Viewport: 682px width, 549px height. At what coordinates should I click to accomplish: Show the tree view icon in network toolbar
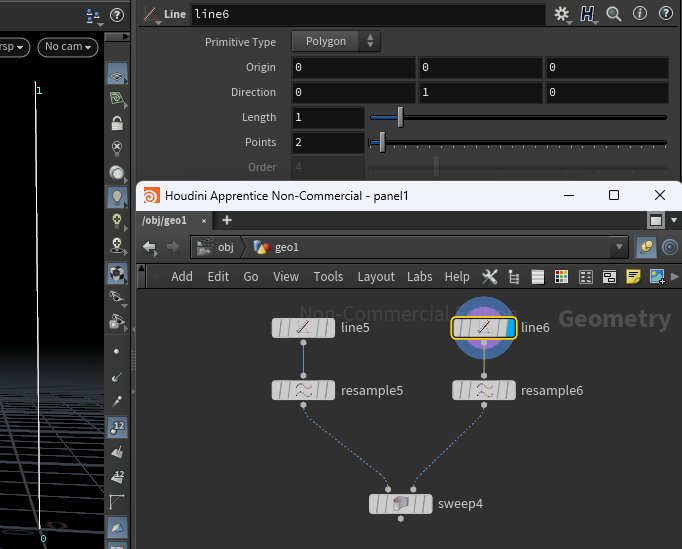point(514,277)
